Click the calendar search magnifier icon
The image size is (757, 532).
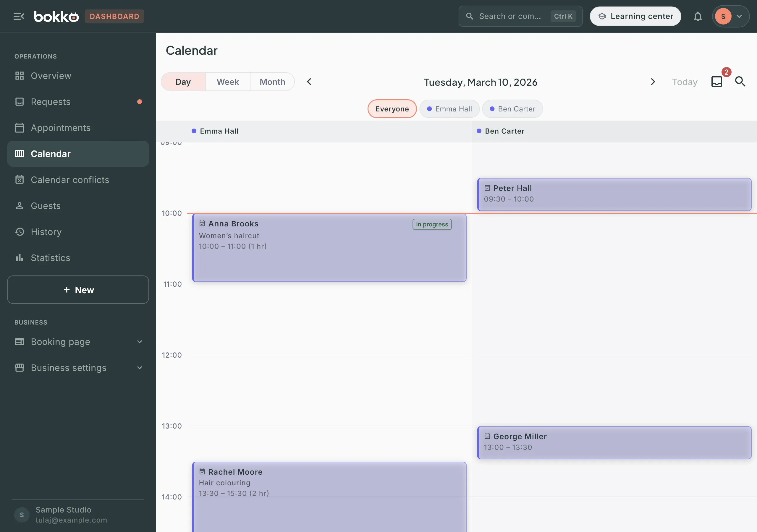click(x=740, y=81)
